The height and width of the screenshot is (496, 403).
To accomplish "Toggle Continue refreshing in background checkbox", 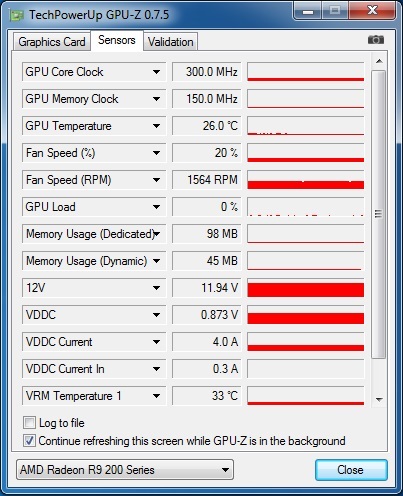I will (x=29, y=441).
